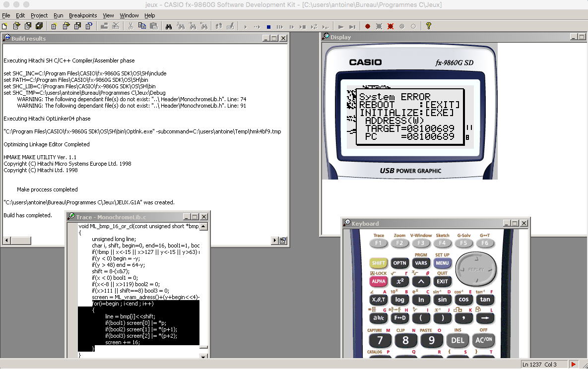Open the File menu
The image size is (588, 369).
tap(6, 15)
